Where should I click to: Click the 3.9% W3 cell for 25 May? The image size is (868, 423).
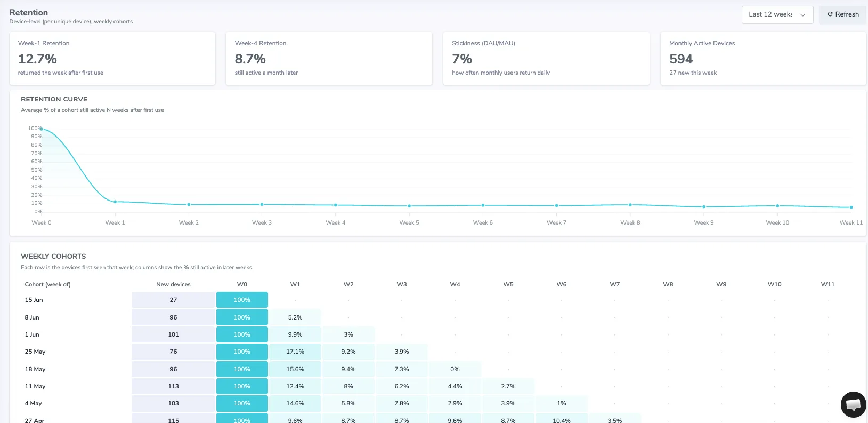point(402,352)
